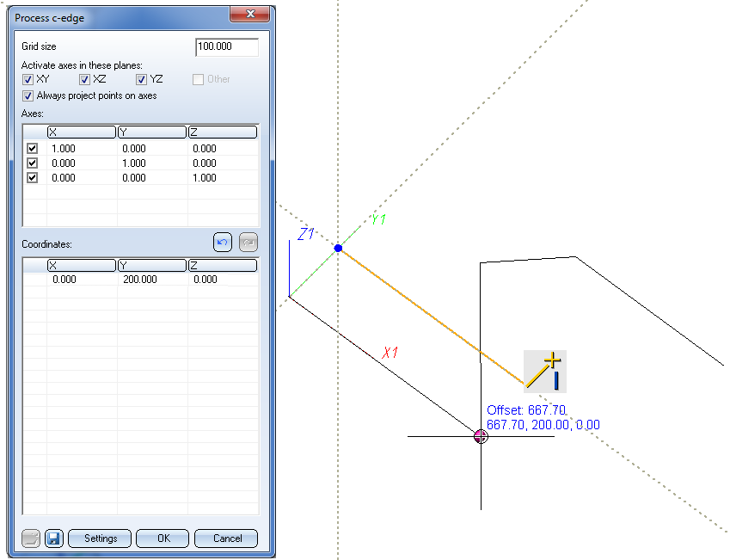Screen dimensions: 730x560
Task: Toggle Always project points on axes
Action: point(28,95)
